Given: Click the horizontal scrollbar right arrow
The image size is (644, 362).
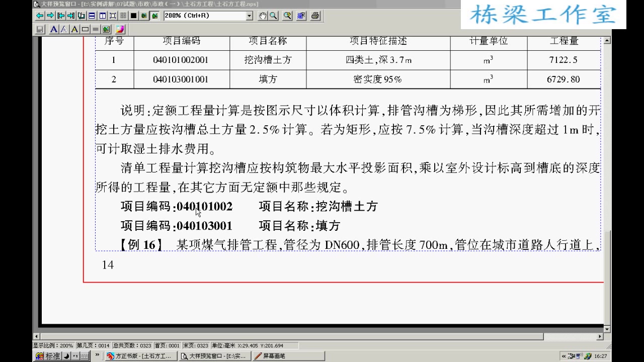Looking at the screenshot, I should 600,336.
